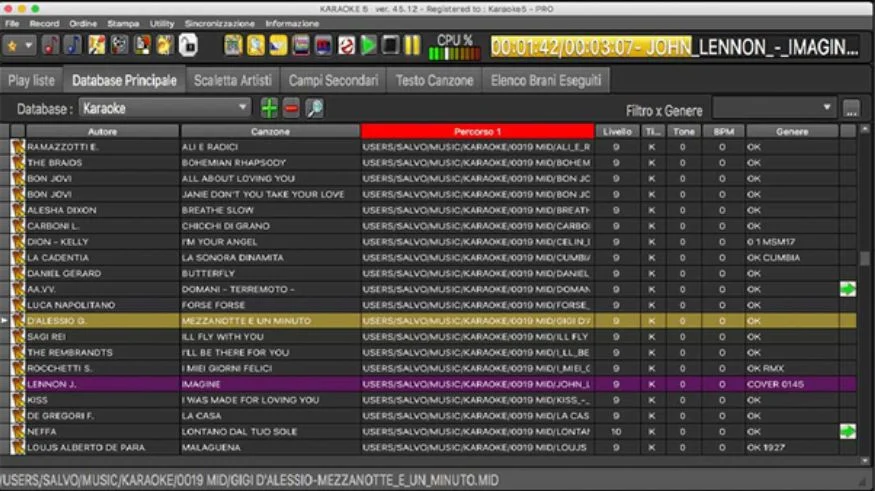Click the blue music note toolbar icon
875x491 pixels.
point(74,45)
